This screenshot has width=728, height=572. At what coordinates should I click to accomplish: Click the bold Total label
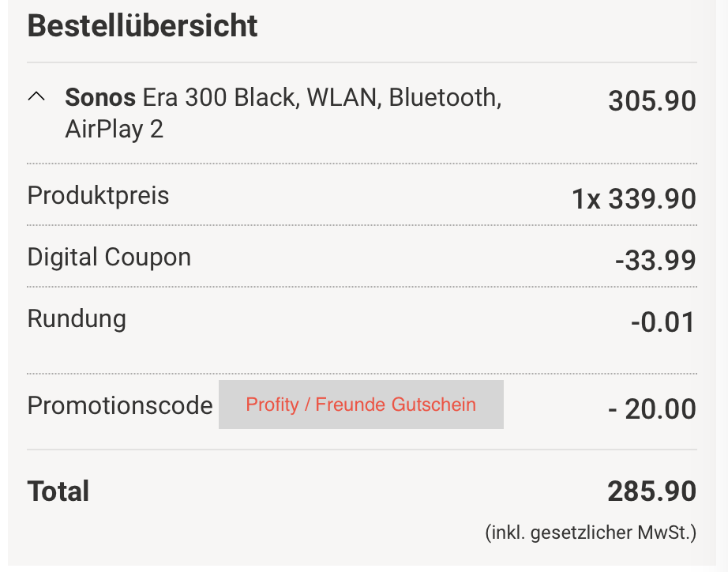click(58, 491)
